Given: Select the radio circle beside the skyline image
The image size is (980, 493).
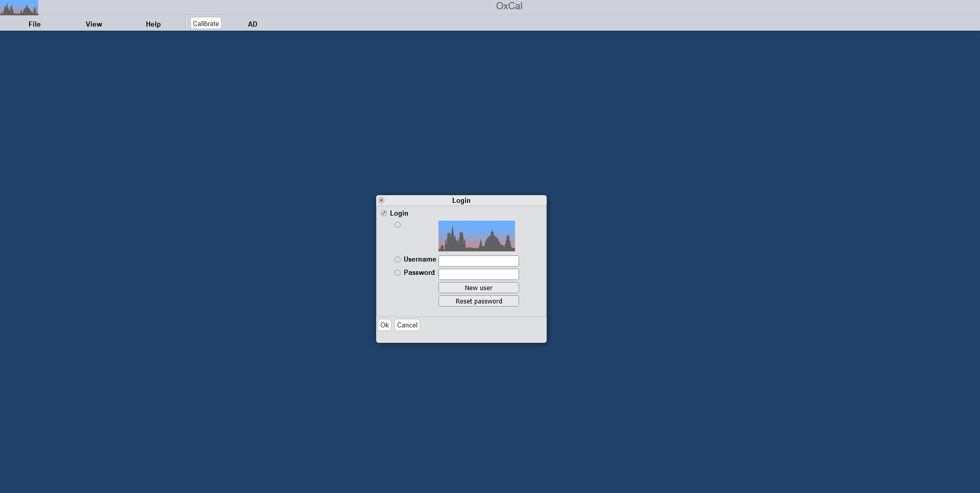Looking at the screenshot, I should 398,225.
